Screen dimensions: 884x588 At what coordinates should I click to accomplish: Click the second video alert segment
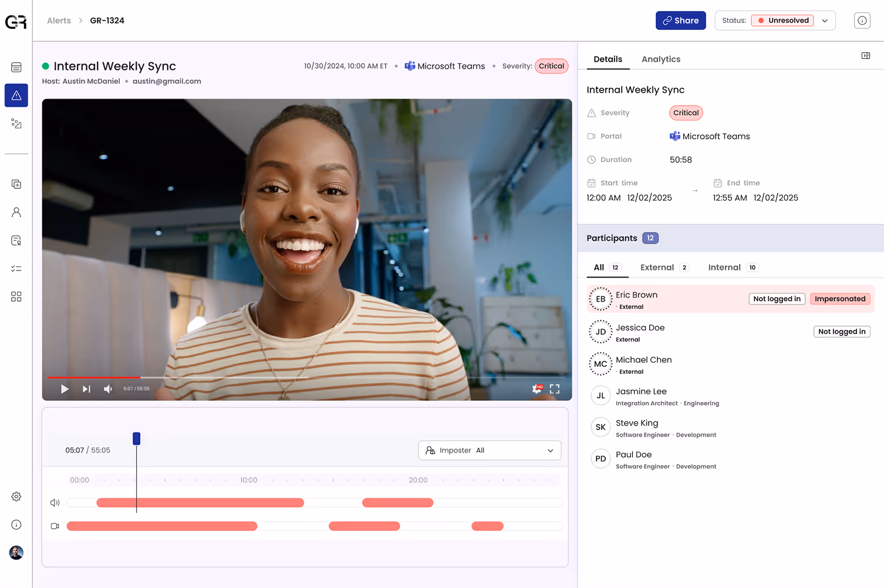click(x=364, y=526)
